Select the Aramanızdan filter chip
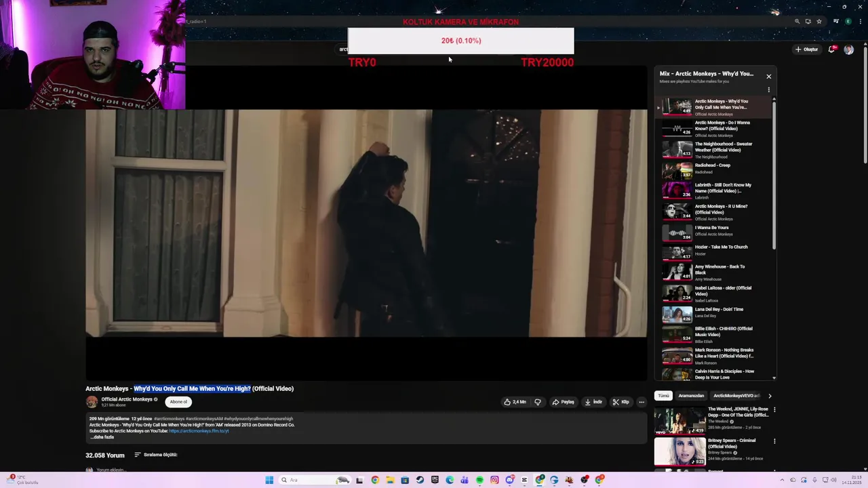This screenshot has height=488, width=868. [x=691, y=396]
